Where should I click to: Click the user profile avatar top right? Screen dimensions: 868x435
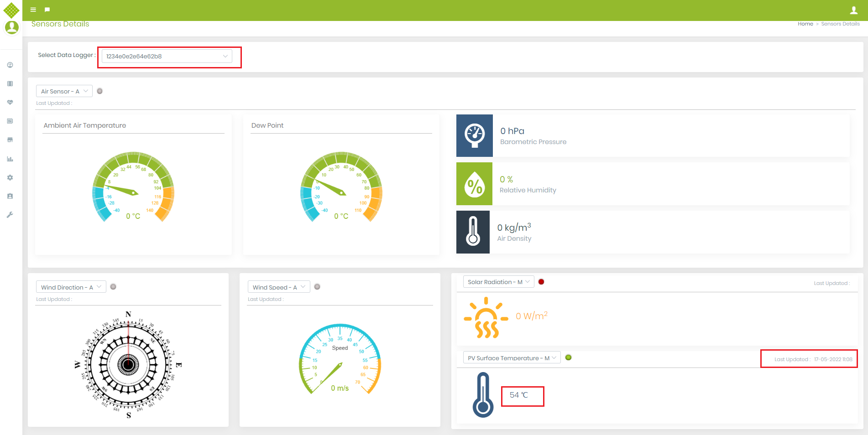854,10
